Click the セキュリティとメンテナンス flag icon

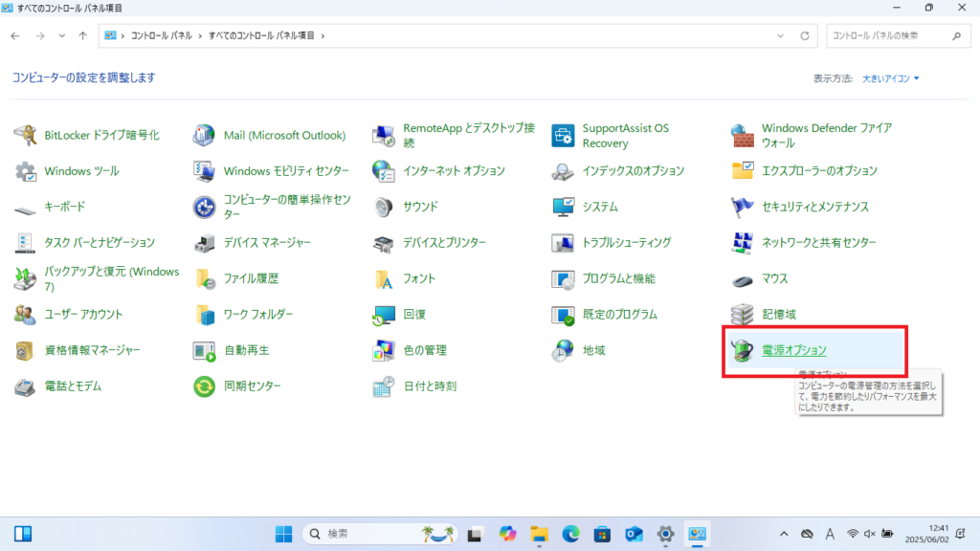pyautogui.click(x=742, y=208)
